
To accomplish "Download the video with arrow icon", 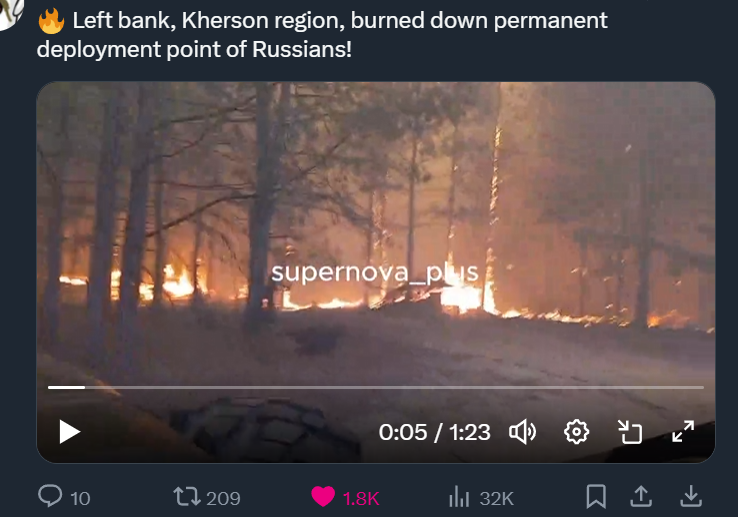I will [x=691, y=497].
